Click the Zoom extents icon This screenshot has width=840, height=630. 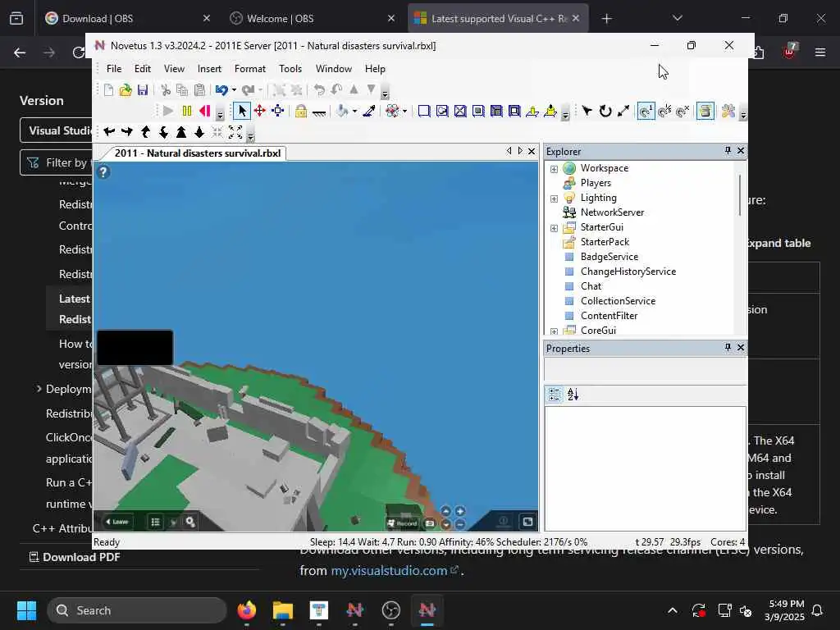click(x=235, y=132)
